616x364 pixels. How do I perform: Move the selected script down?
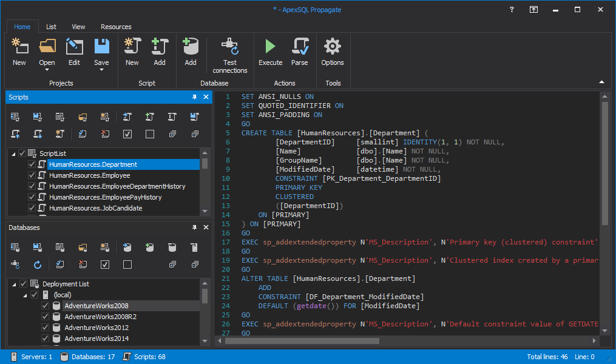click(37, 134)
